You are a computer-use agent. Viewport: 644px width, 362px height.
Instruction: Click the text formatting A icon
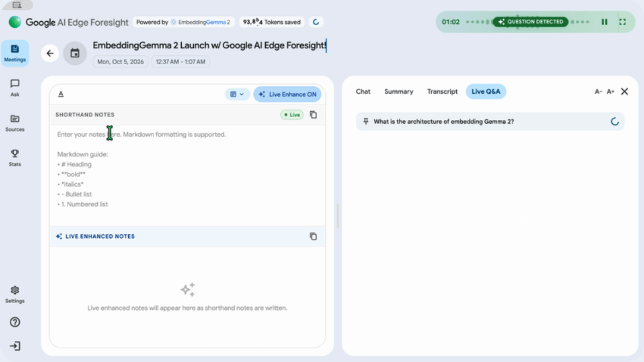pos(61,94)
